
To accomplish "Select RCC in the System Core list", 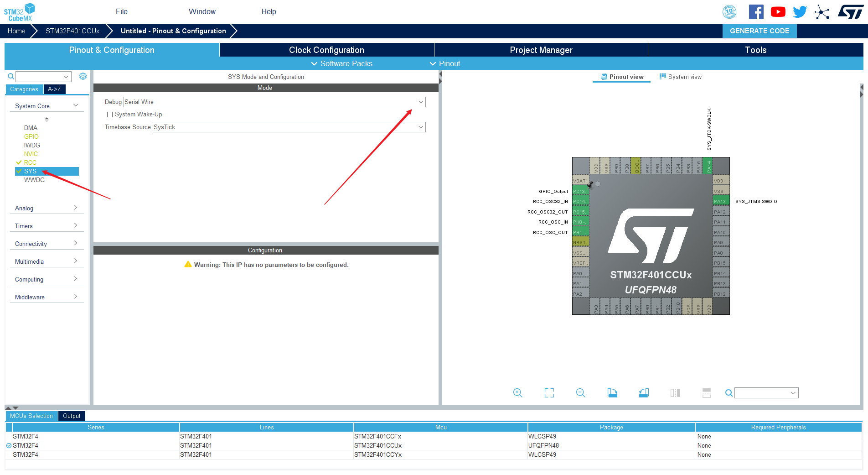I will click(x=30, y=162).
